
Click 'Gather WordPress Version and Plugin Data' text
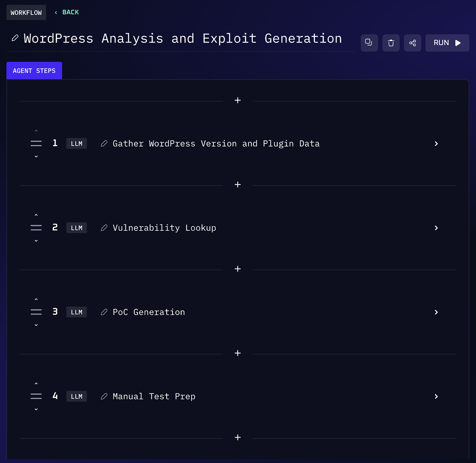216,144
